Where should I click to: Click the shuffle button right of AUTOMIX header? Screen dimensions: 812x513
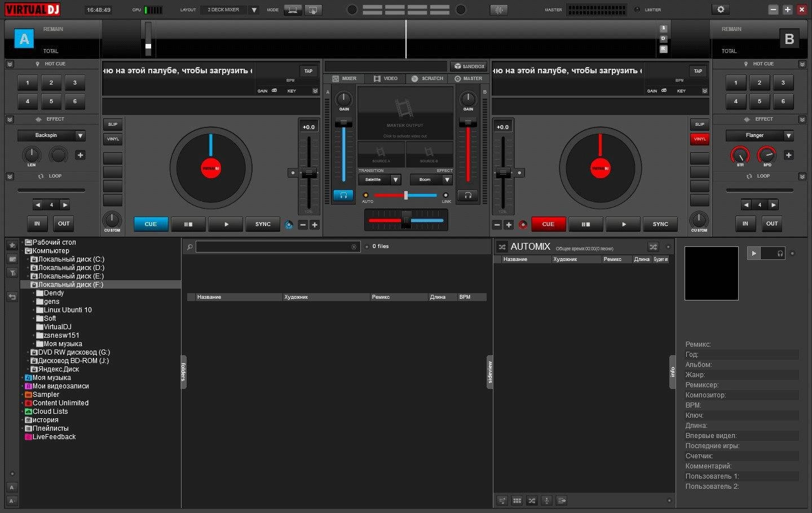(653, 247)
